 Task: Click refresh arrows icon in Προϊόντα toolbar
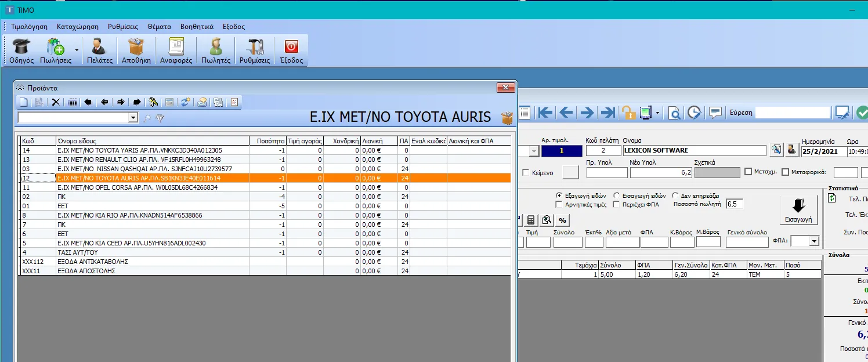coord(186,102)
